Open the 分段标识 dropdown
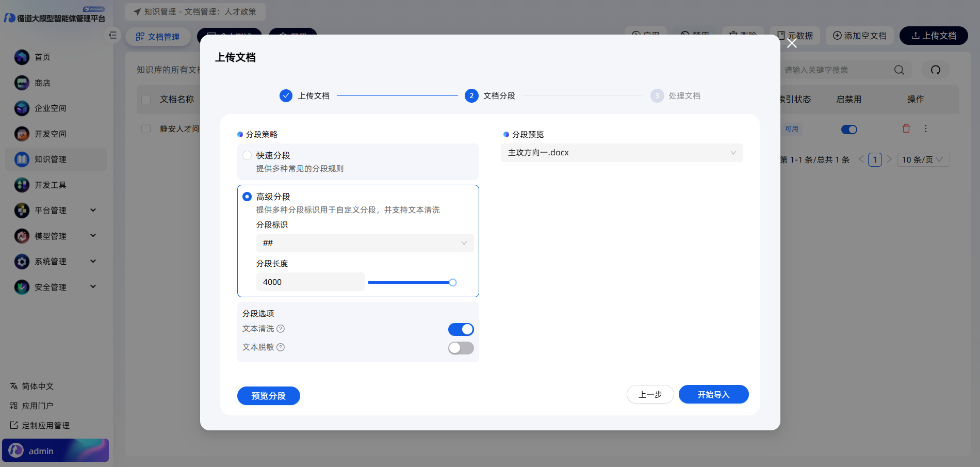Image resolution: width=980 pixels, height=467 pixels. pos(365,243)
